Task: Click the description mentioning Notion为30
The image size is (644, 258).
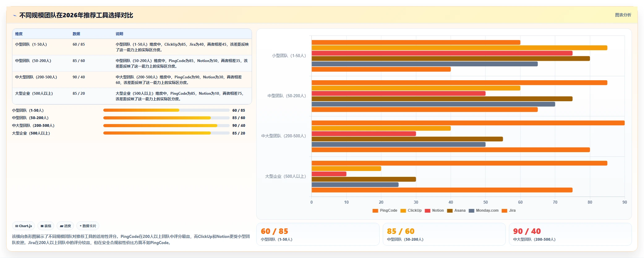Action: (179, 80)
